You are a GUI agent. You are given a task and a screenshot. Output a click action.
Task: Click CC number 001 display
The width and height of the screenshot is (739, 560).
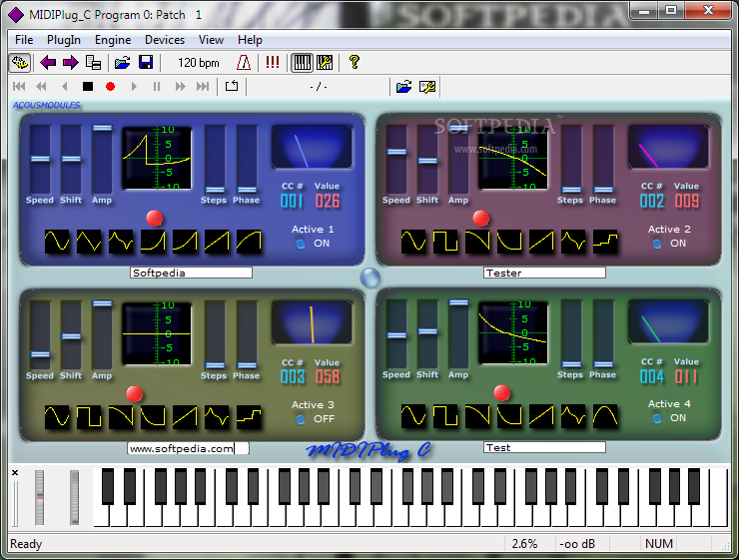pyautogui.click(x=292, y=201)
